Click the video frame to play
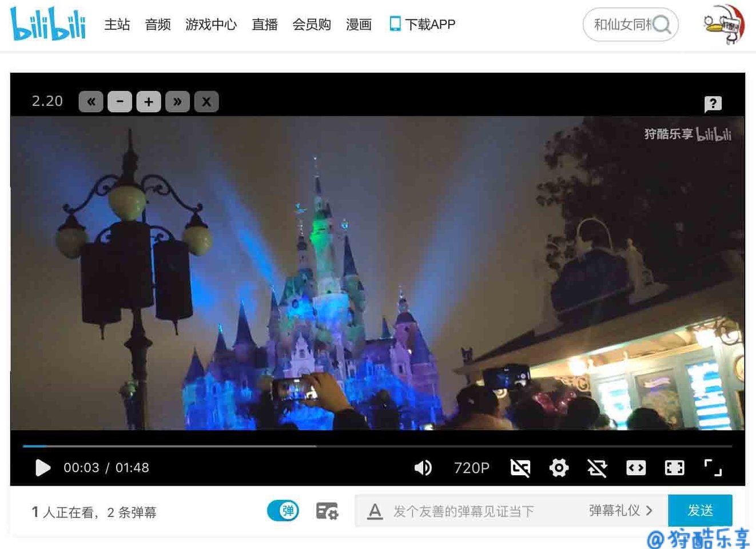 377,273
